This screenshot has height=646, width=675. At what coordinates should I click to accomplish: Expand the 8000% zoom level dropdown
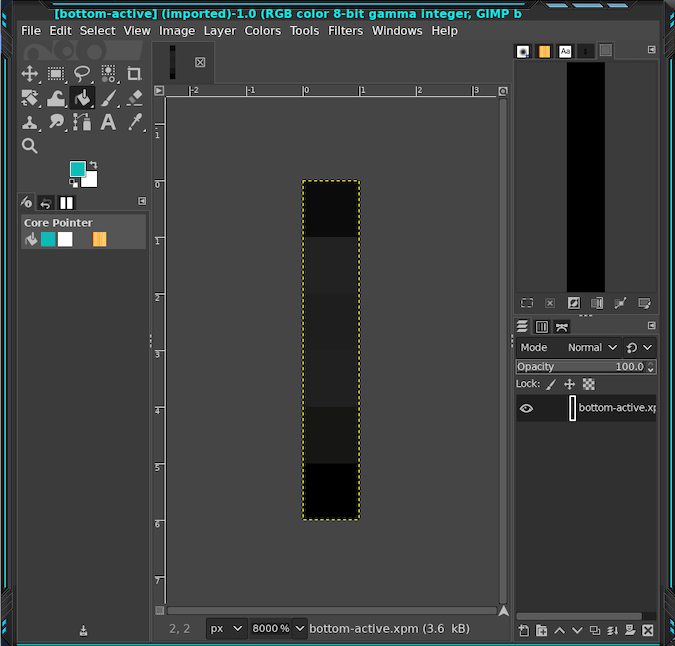point(299,628)
